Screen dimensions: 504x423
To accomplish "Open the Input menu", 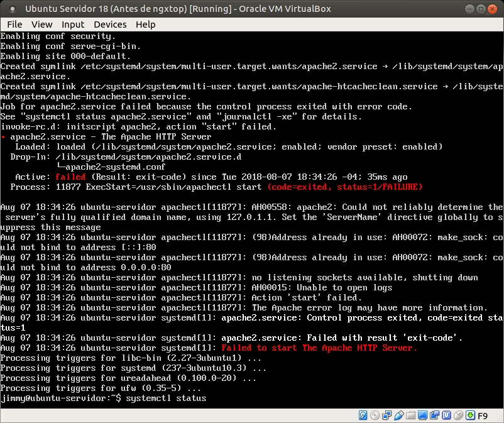I will point(73,24).
